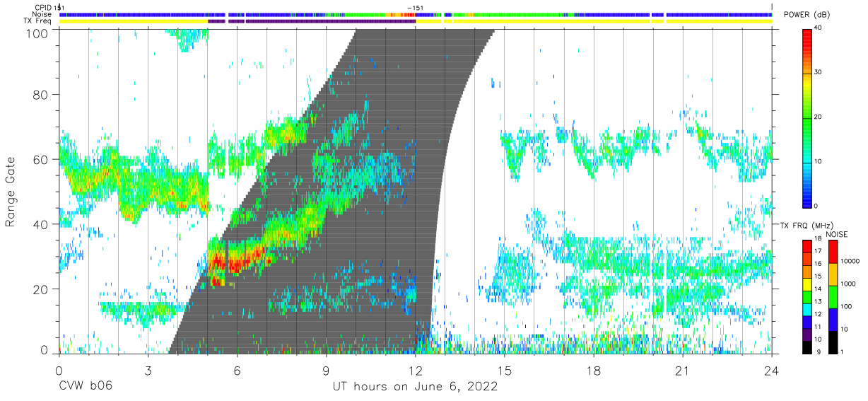Viewport: 868px width, 401px height.
Task: Click the 10000 tick on the NOISE scale
Action: [850, 261]
